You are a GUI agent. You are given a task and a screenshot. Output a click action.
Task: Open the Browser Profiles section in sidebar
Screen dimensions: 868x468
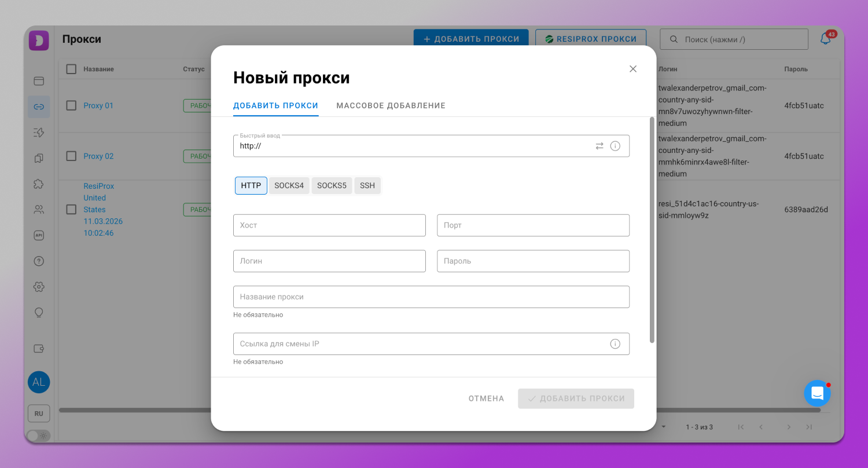coord(38,81)
